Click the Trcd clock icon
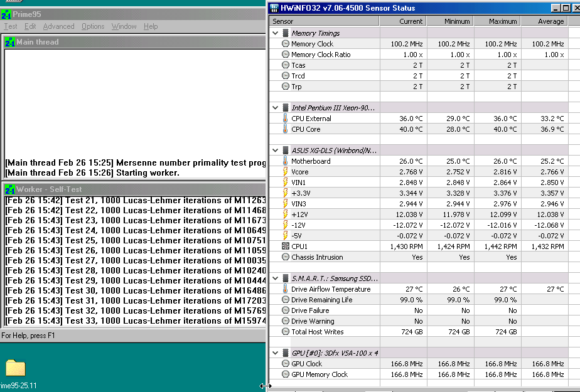This screenshot has height=392, width=580. (x=285, y=76)
